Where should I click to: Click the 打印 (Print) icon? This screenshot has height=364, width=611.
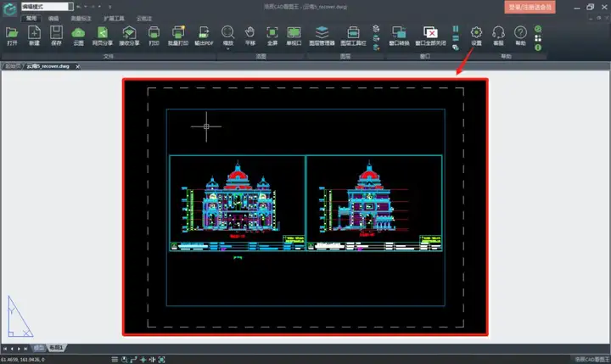click(154, 33)
